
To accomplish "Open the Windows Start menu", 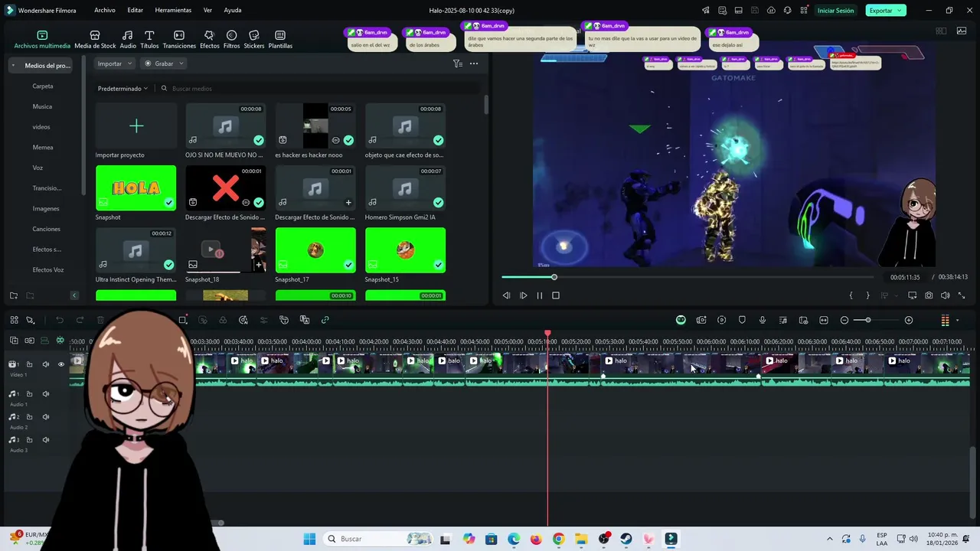I will pyautogui.click(x=309, y=539).
